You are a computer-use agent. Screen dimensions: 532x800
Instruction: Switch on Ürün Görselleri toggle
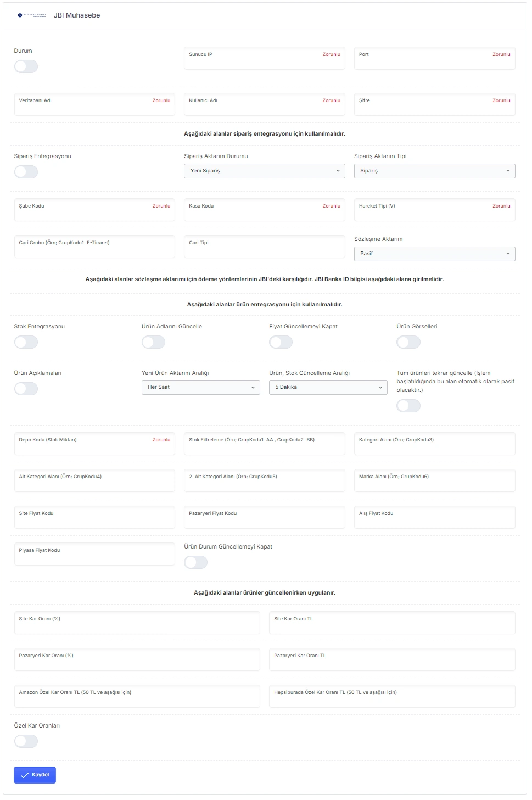coord(408,342)
